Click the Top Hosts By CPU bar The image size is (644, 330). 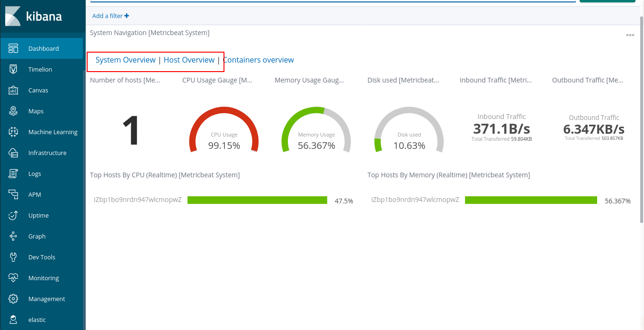pyautogui.click(x=257, y=200)
